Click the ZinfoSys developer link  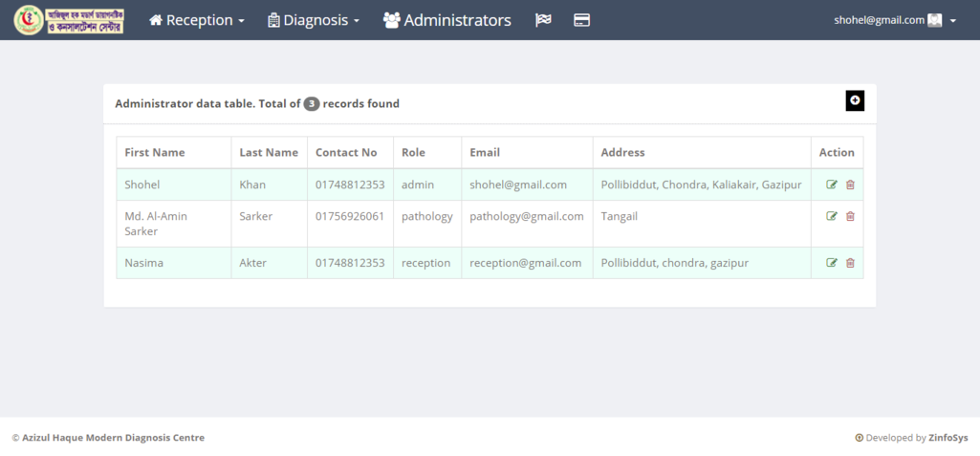tap(947, 438)
